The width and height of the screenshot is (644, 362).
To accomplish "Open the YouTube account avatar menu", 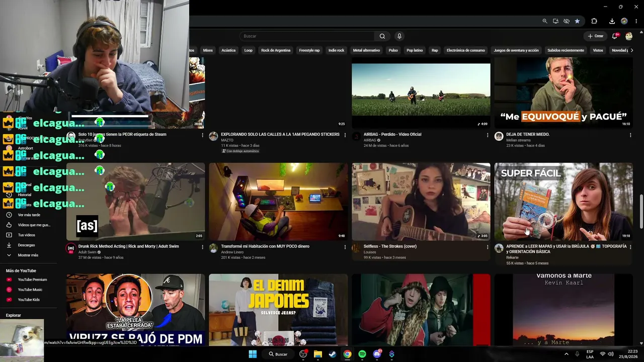I will [x=629, y=36].
